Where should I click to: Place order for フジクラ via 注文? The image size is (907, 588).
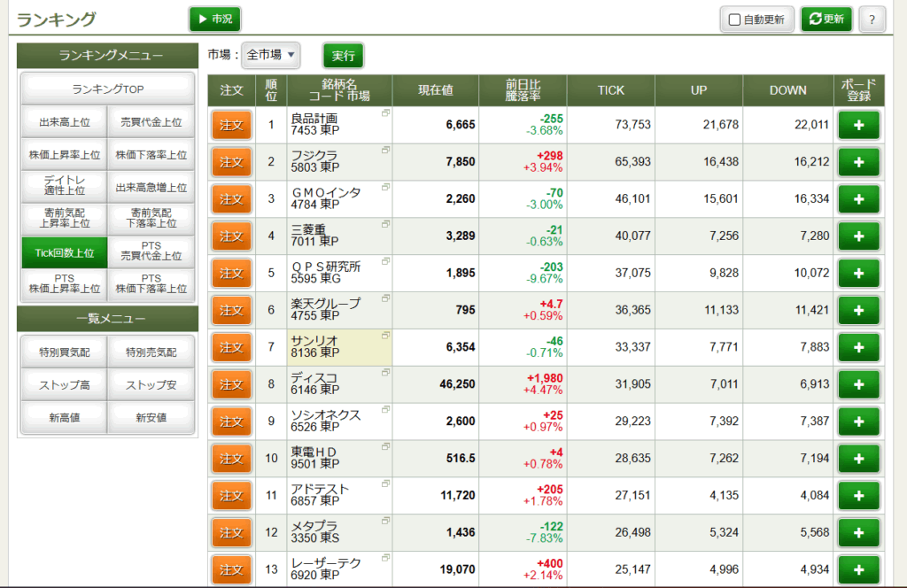point(231,162)
